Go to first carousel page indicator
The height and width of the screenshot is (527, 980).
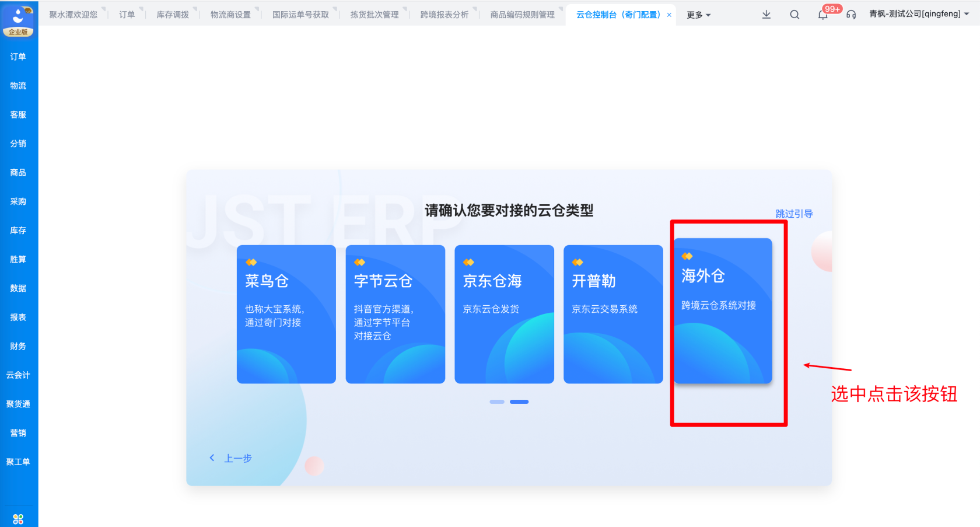(497, 402)
